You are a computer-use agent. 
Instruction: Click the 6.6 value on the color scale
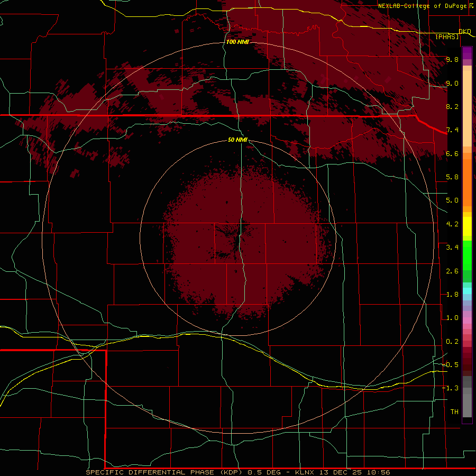point(452,153)
